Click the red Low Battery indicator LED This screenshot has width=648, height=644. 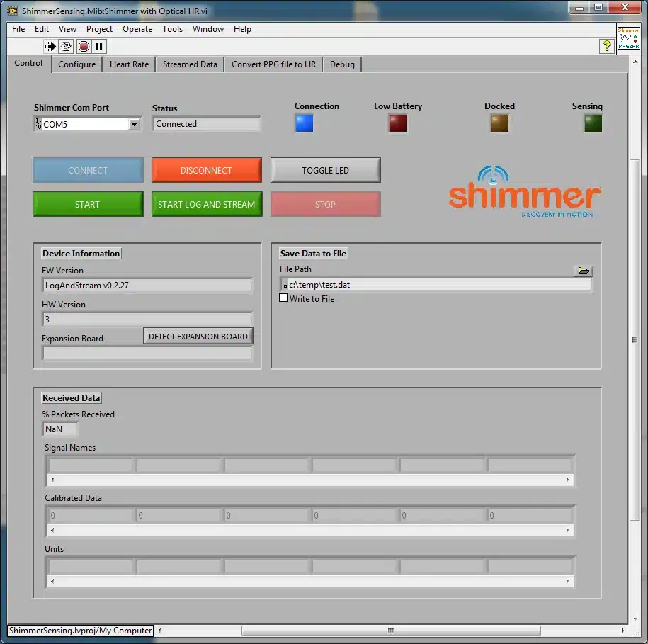tap(397, 123)
